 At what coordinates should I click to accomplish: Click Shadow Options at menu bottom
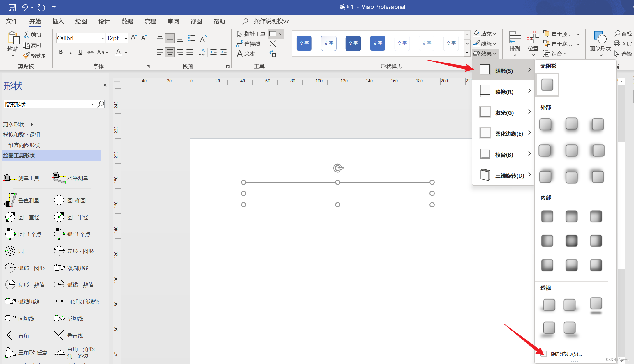(566, 354)
